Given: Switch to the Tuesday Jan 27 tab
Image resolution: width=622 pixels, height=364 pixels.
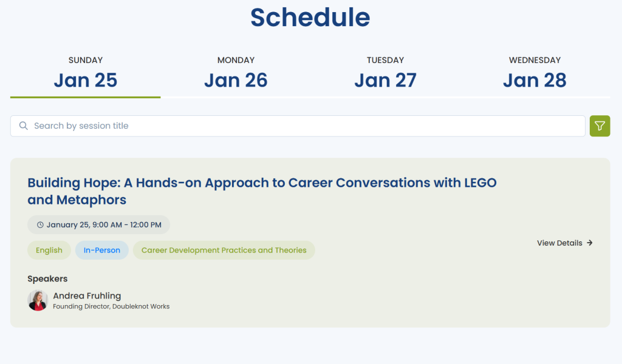Looking at the screenshot, I should point(385,73).
